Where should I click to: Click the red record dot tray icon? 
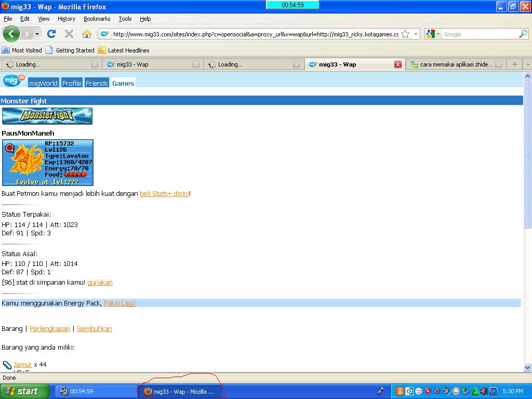[x=437, y=391]
